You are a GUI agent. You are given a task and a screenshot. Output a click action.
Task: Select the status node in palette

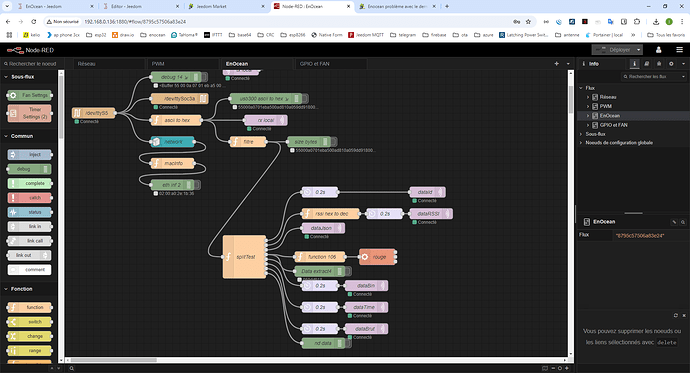[x=29, y=212]
